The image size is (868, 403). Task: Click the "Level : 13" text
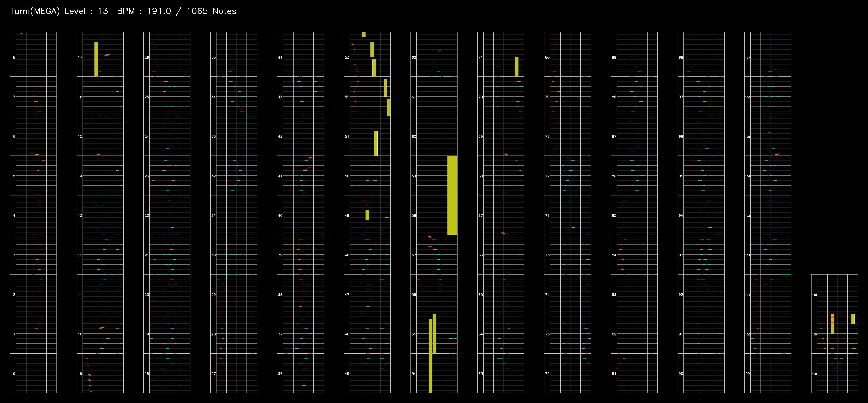point(86,11)
